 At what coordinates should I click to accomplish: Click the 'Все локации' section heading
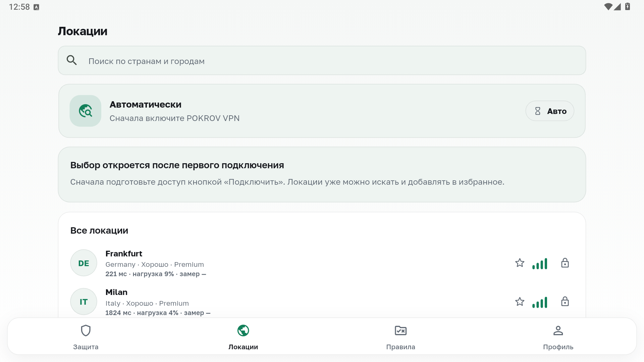point(99,231)
